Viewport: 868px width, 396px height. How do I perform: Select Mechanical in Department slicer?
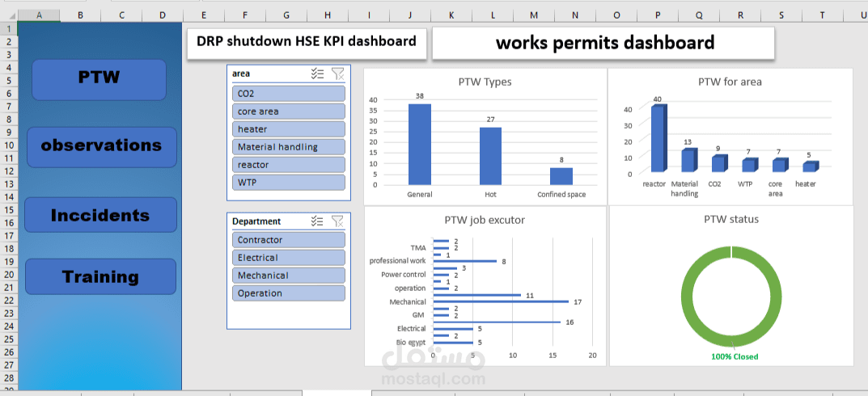(x=289, y=275)
